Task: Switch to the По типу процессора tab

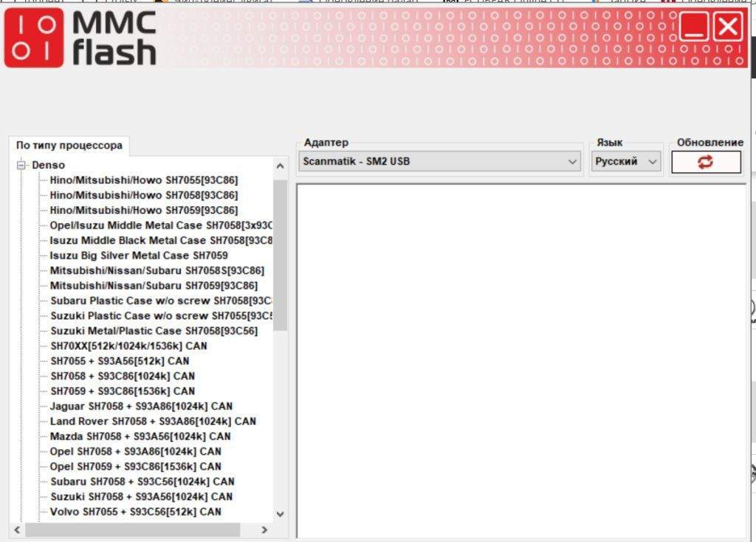Action: (x=69, y=145)
